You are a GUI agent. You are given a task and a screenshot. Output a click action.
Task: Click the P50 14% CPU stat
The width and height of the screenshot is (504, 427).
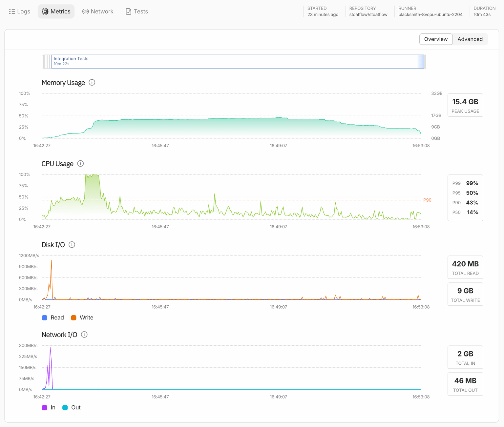click(465, 212)
